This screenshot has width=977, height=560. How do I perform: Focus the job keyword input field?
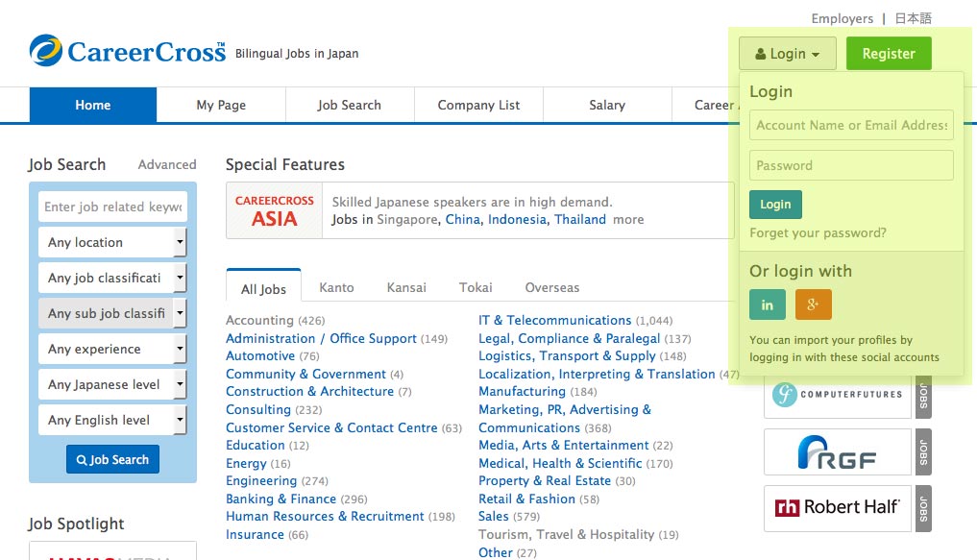click(112, 207)
